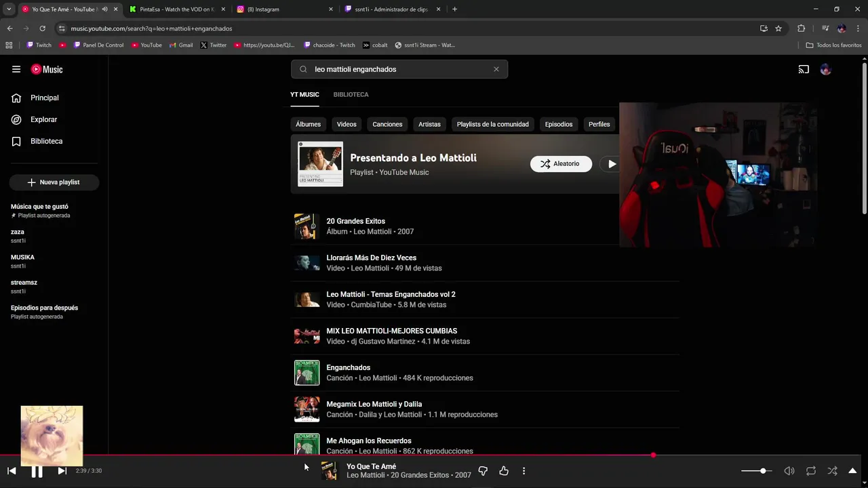Filter results by Perfiles
The width and height of the screenshot is (868, 488).
tap(599, 124)
